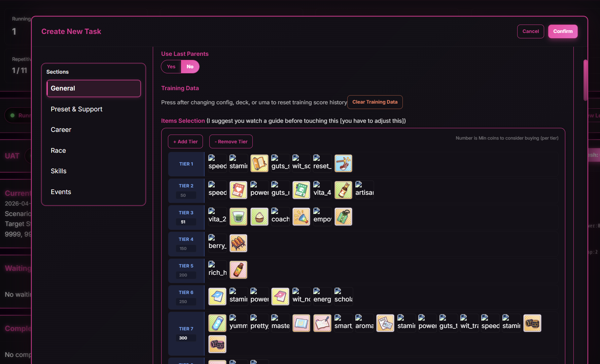The image size is (600, 364).
Task: Select the 'yumm' item in Tier 7
Action: [x=238, y=323]
